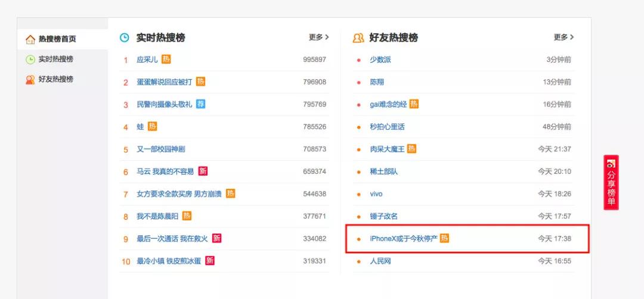Click the 新 badge next to 最后一次通话
The image size is (644, 299).
click(217, 238)
